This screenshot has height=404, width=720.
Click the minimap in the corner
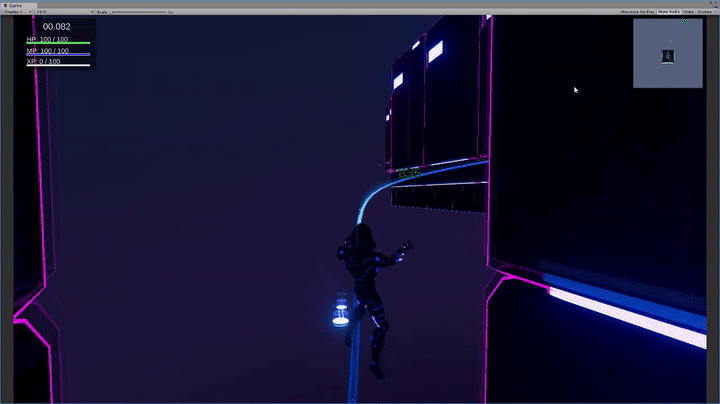tap(667, 53)
